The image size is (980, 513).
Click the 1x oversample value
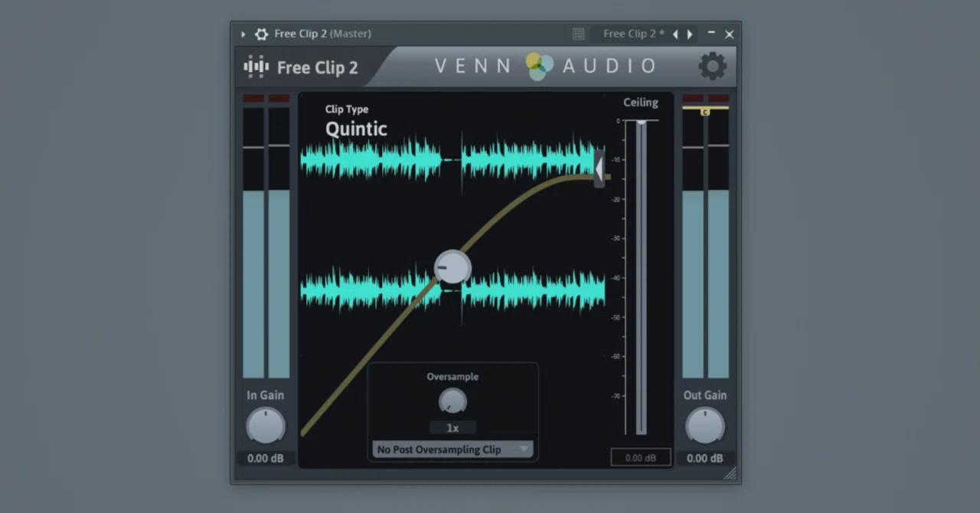coord(452,428)
